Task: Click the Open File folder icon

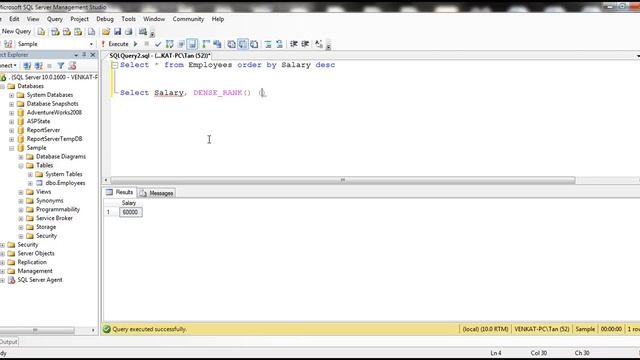Action: coord(106,32)
